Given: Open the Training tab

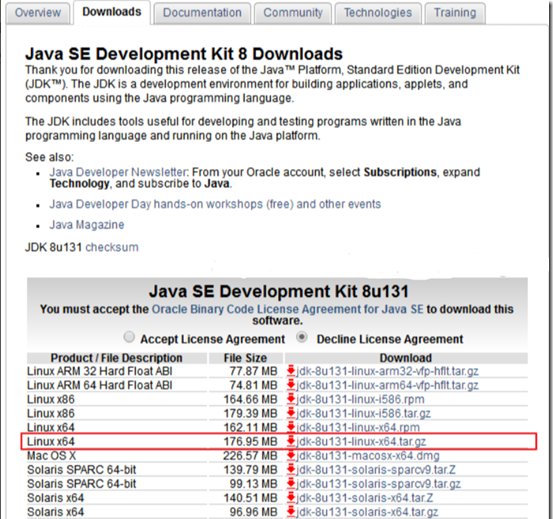Looking at the screenshot, I should [x=455, y=13].
